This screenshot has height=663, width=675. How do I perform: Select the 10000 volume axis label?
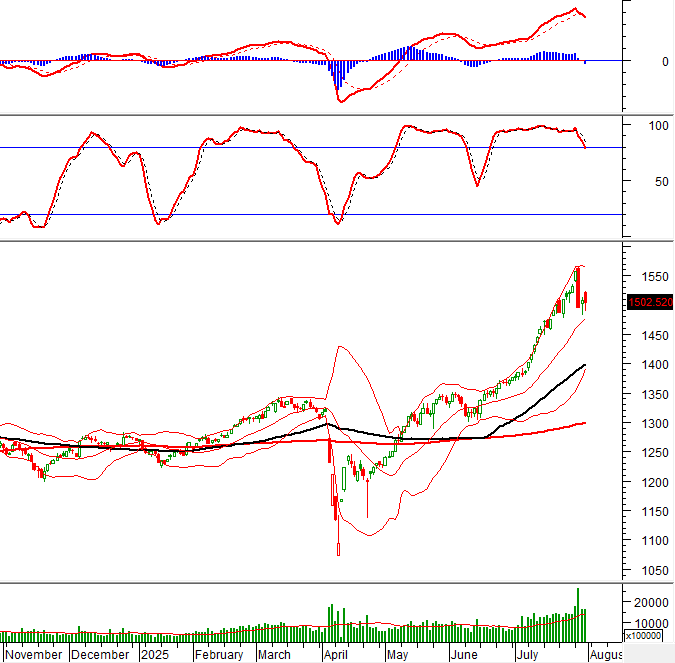651,624
